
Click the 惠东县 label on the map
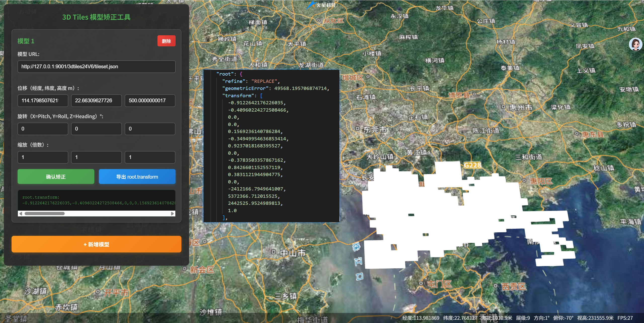pos(593,134)
